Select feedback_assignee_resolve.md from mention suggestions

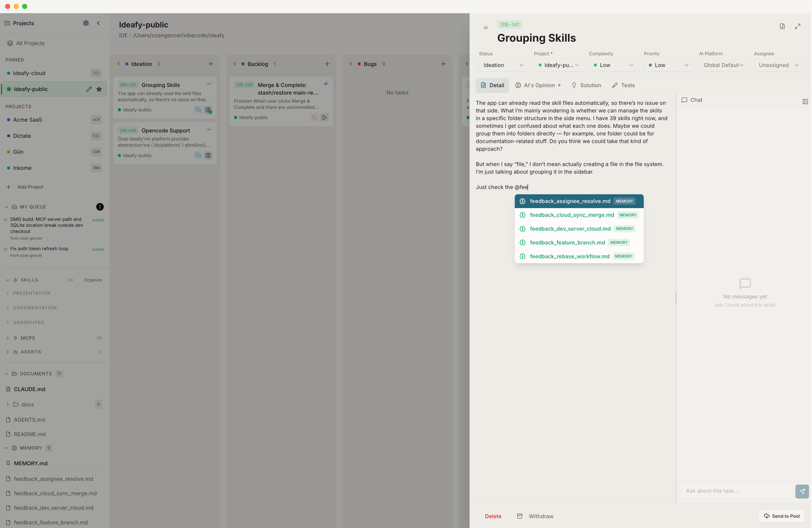[579, 201]
